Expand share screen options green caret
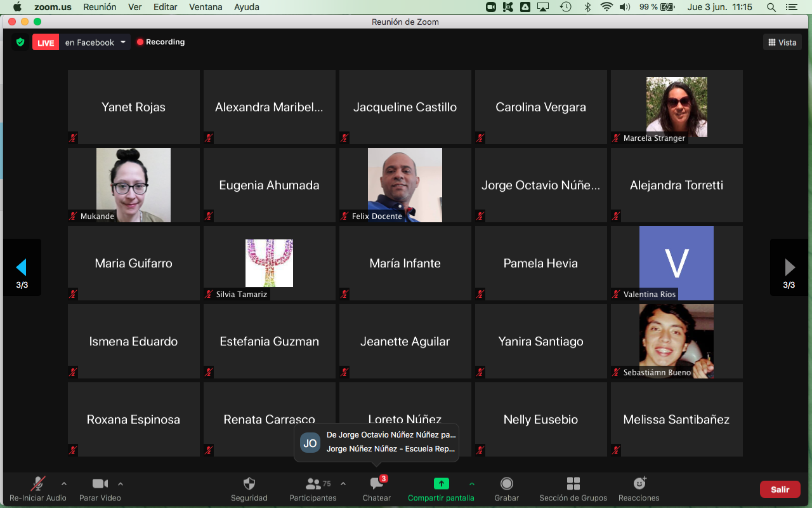 tap(471, 484)
